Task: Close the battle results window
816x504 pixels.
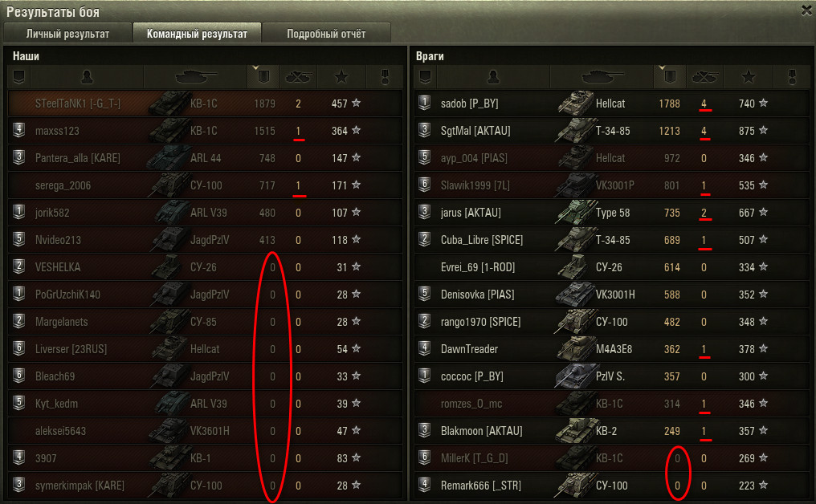Action: [x=807, y=10]
